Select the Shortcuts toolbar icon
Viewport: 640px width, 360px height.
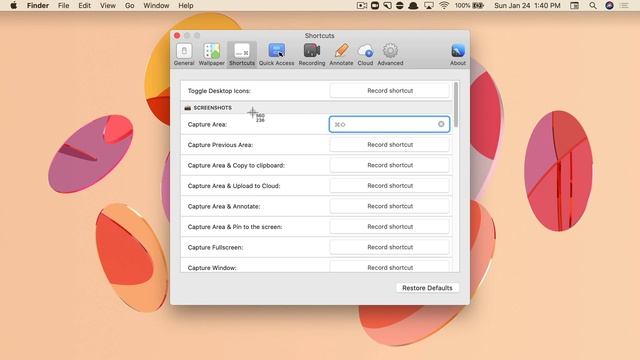(x=242, y=54)
